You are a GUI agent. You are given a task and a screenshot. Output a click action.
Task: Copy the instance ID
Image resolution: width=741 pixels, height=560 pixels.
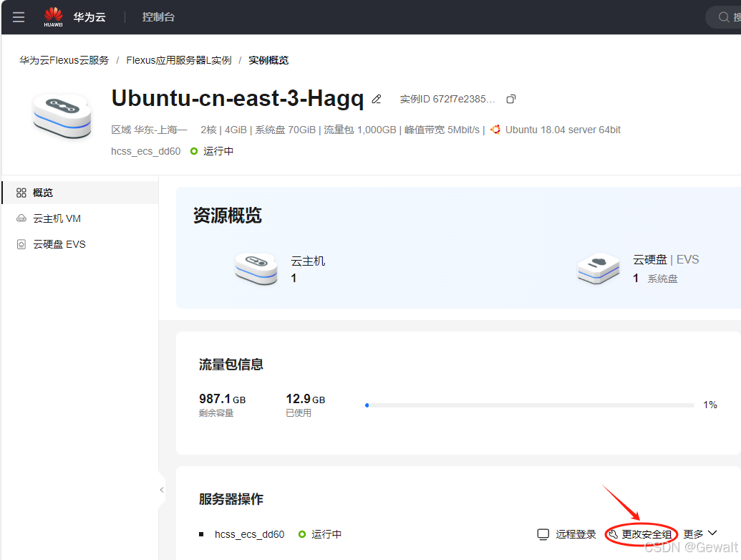511,99
